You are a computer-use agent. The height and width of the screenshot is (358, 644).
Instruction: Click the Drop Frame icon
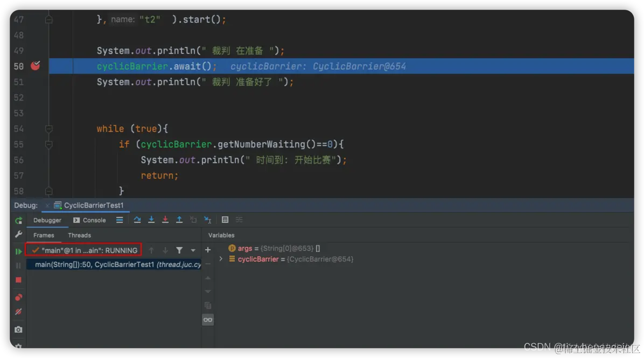[x=193, y=220]
